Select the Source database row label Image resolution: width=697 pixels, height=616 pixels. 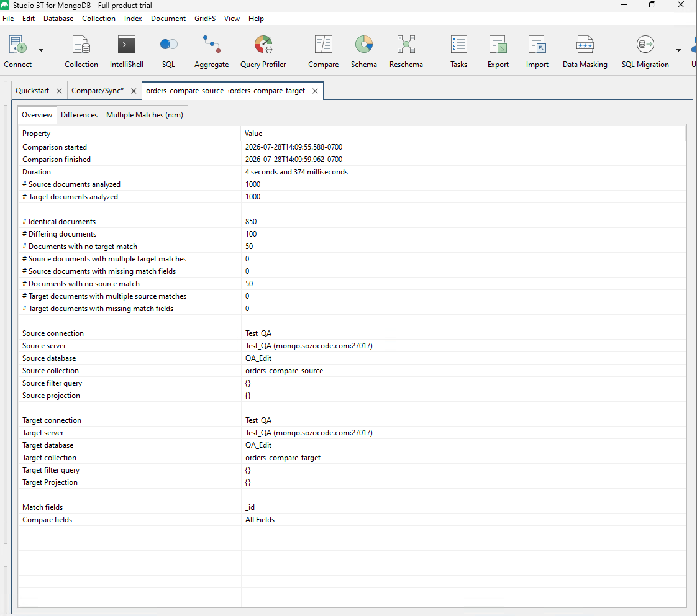tap(49, 359)
